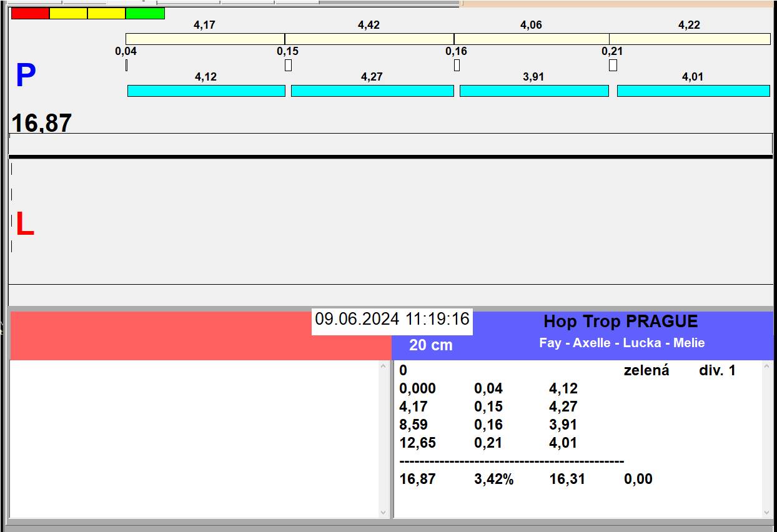This screenshot has height=532, width=777.
Task: Click the Hop Trop PRAGUE team header
Action: pyautogui.click(x=620, y=322)
